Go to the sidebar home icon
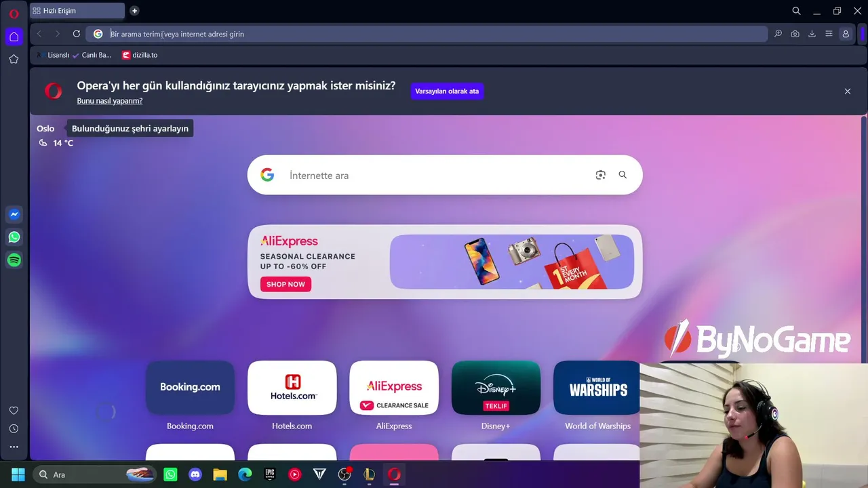 click(x=14, y=37)
